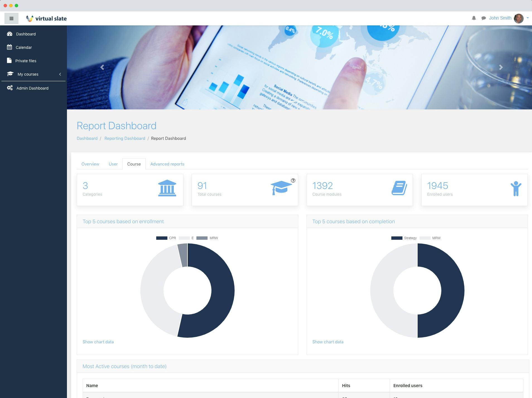Click the hamburger menu icon
Image resolution: width=532 pixels, height=398 pixels.
coord(11,18)
